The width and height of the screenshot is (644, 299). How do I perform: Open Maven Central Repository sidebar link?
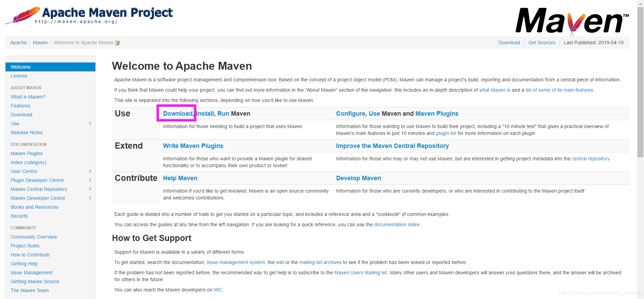[x=39, y=189]
